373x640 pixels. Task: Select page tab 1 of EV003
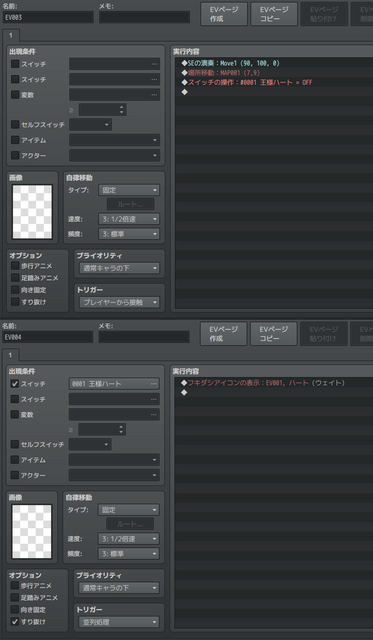tap(11, 36)
